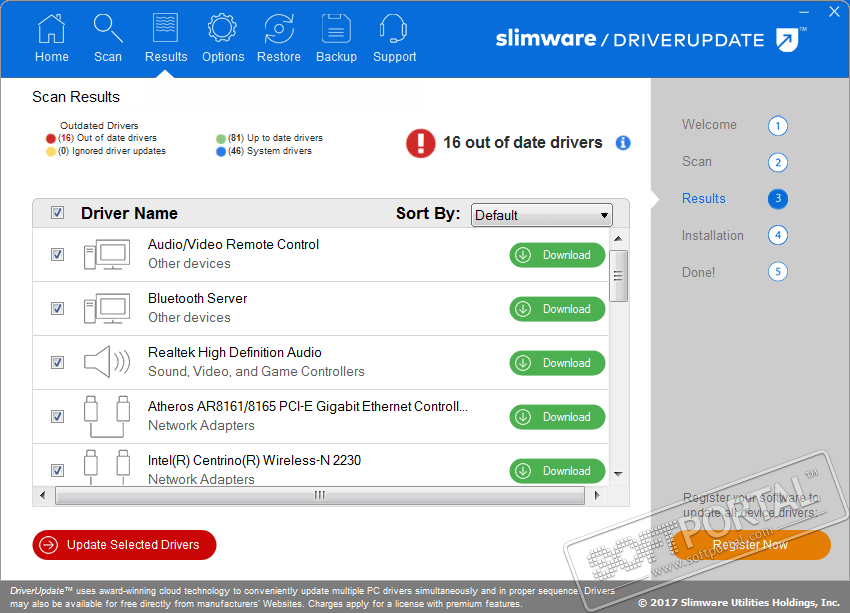The image size is (850, 613).
Task: Download Atheros Gigabit Ethernet Controller driver
Action: coord(557,417)
